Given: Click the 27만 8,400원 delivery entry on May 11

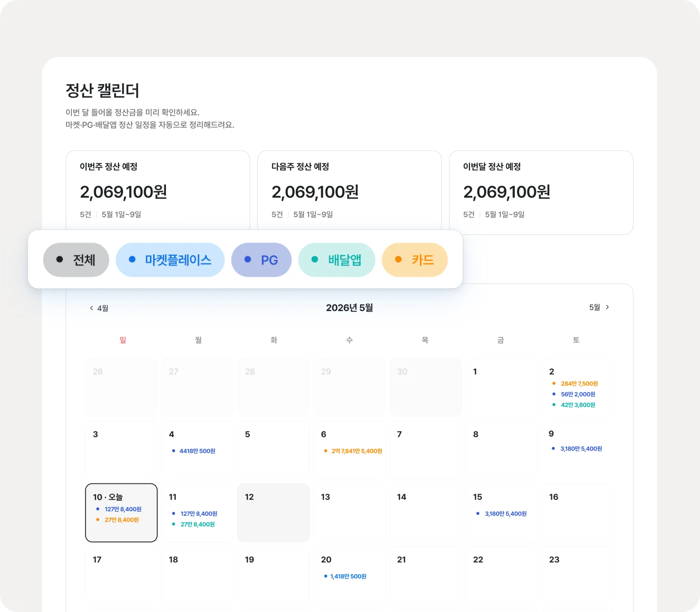Looking at the screenshot, I should [194, 524].
